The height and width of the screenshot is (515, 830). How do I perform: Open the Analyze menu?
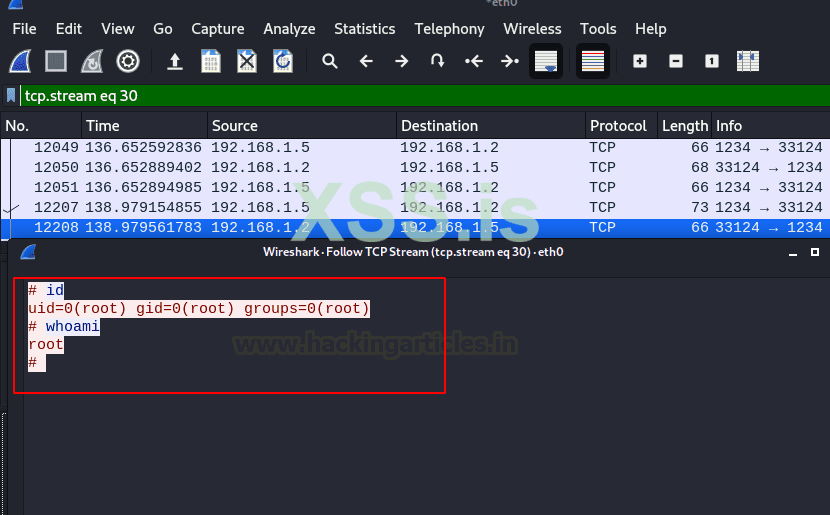(289, 29)
